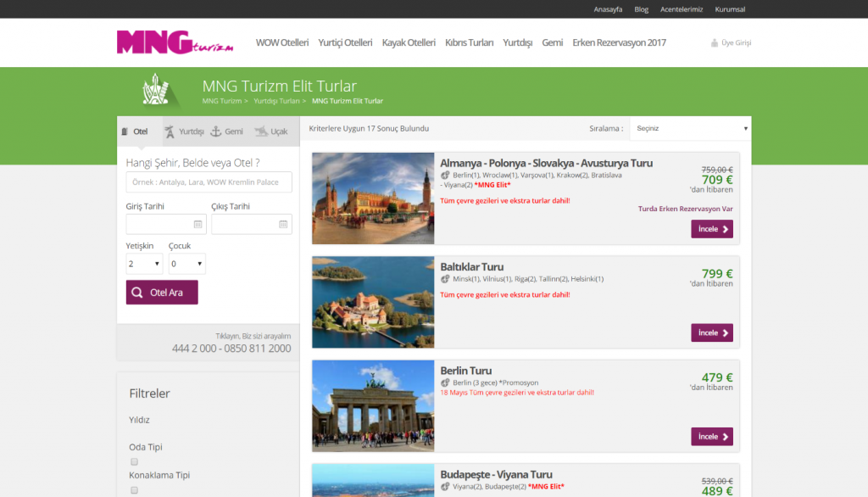Click the anchor icon for Gemi
Screen dimensions: 868x497
click(215, 131)
